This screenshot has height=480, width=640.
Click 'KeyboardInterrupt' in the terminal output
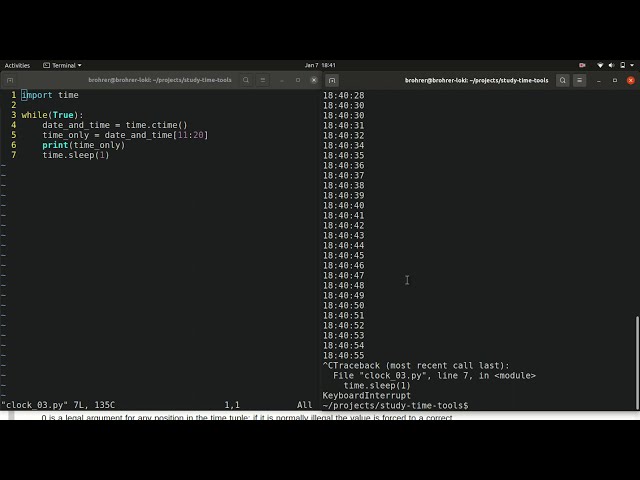click(x=367, y=396)
